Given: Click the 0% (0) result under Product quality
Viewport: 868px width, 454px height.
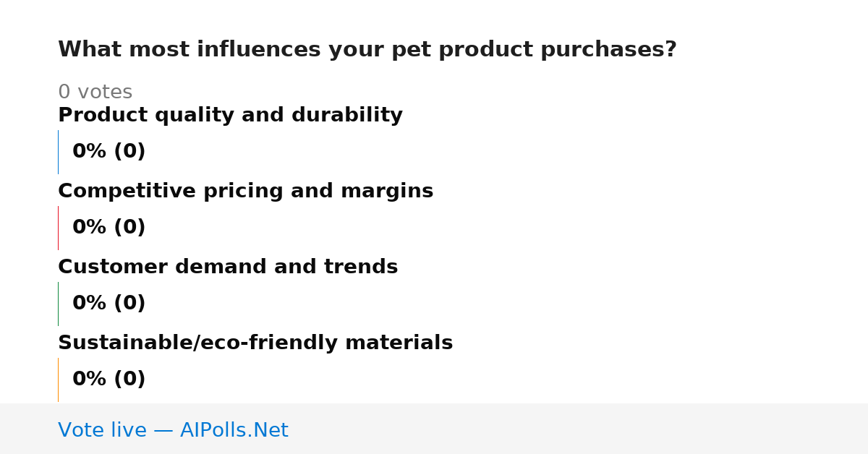Looking at the screenshot, I should tap(109, 152).
